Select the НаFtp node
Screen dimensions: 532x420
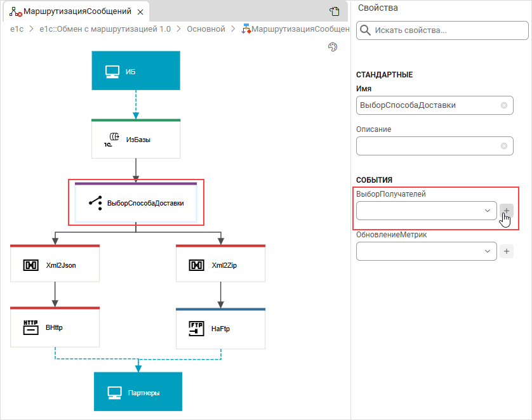(x=220, y=328)
